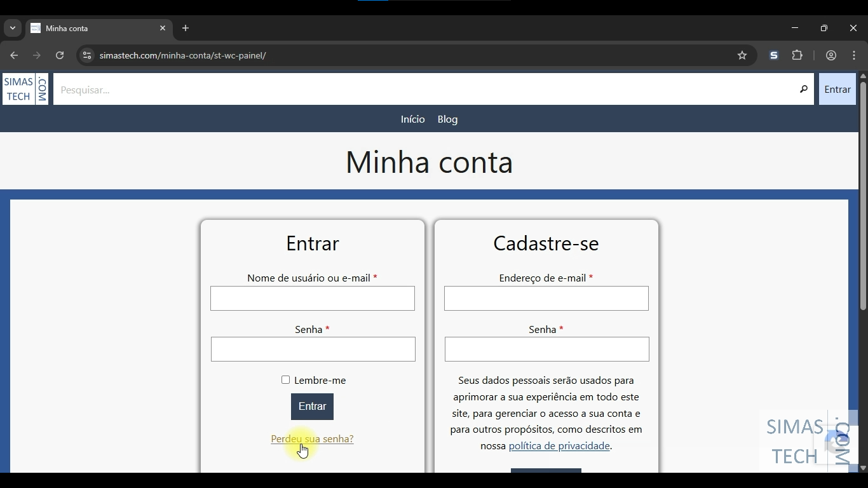Click the Senha field in Cadastre-se form
The width and height of the screenshot is (868, 488).
point(547,349)
